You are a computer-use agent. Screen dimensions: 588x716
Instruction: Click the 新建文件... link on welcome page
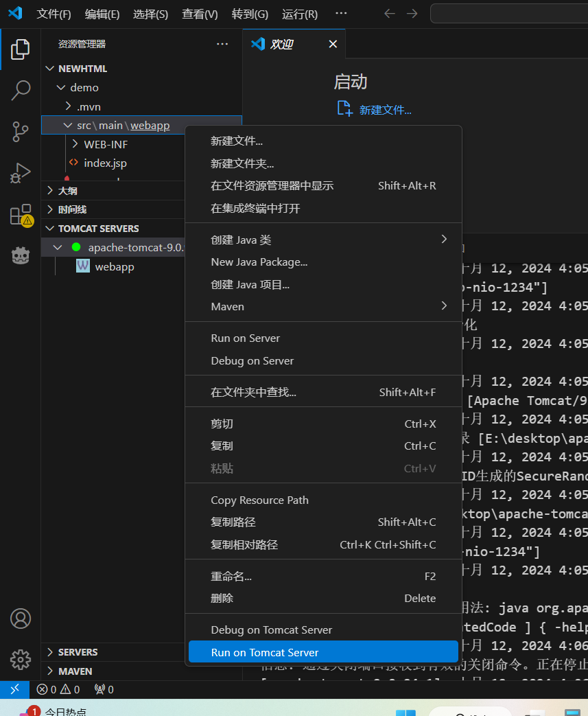pos(385,110)
